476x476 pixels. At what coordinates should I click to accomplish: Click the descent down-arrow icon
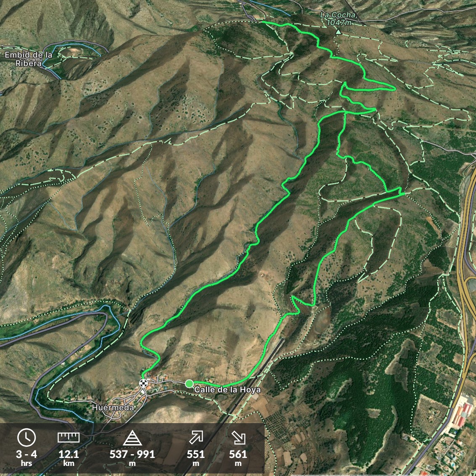(x=238, y=438)
